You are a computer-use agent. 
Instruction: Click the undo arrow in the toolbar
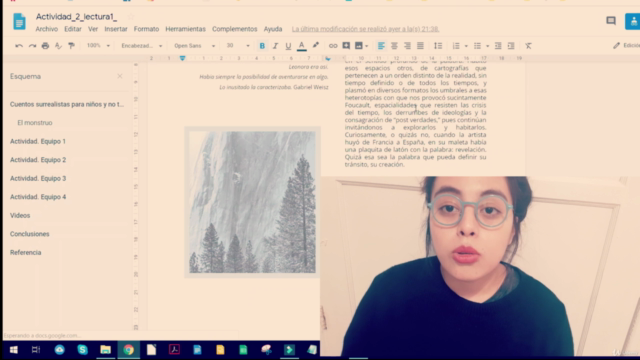[19, 46]
